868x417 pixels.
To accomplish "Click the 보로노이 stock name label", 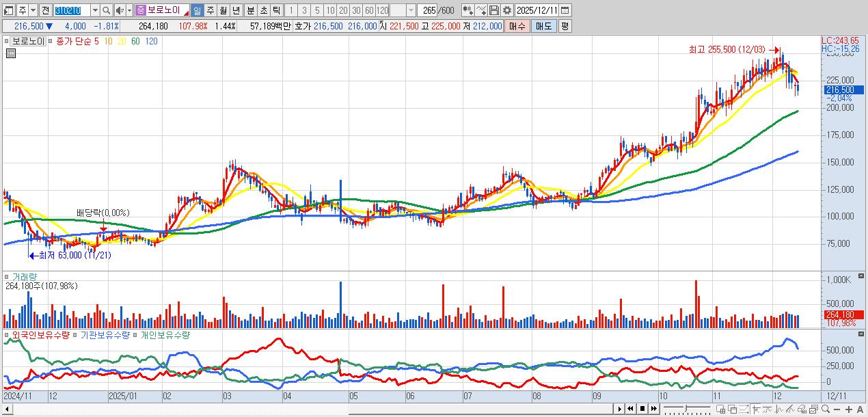I will (x=163, y=10).
